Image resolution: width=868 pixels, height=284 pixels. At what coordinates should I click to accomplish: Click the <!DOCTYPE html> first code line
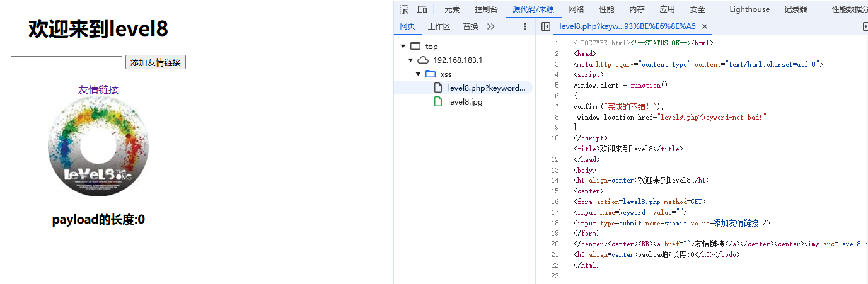pos(644,43)
